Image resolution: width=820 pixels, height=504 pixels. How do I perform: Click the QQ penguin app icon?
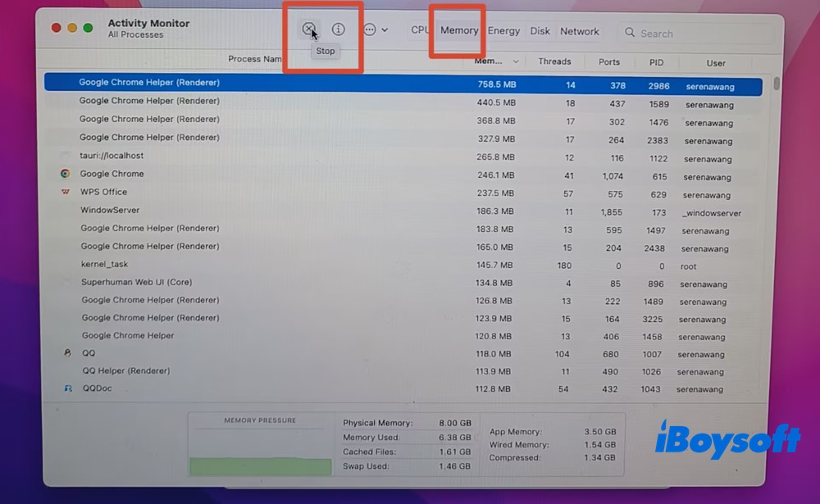(67, 353)
